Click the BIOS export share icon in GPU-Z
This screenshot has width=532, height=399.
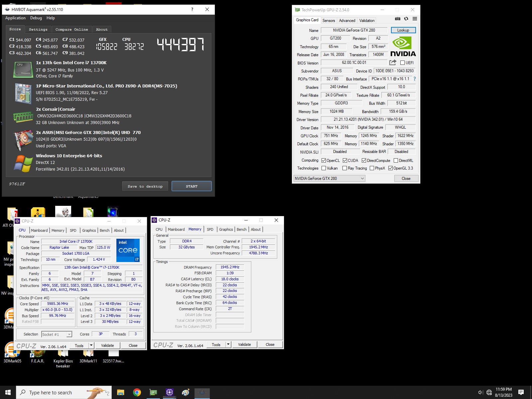(x=393, y=63)
